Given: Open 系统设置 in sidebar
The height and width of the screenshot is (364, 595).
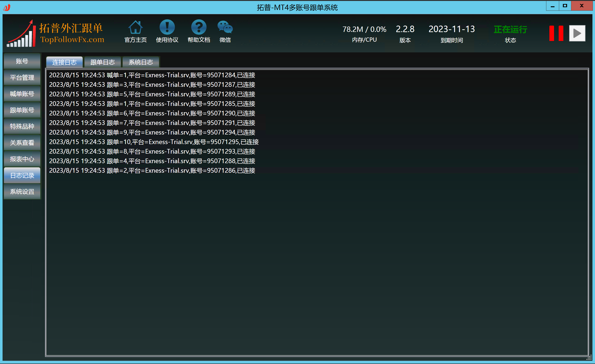Looking at the screenshot, I should (x=22, y=192).
